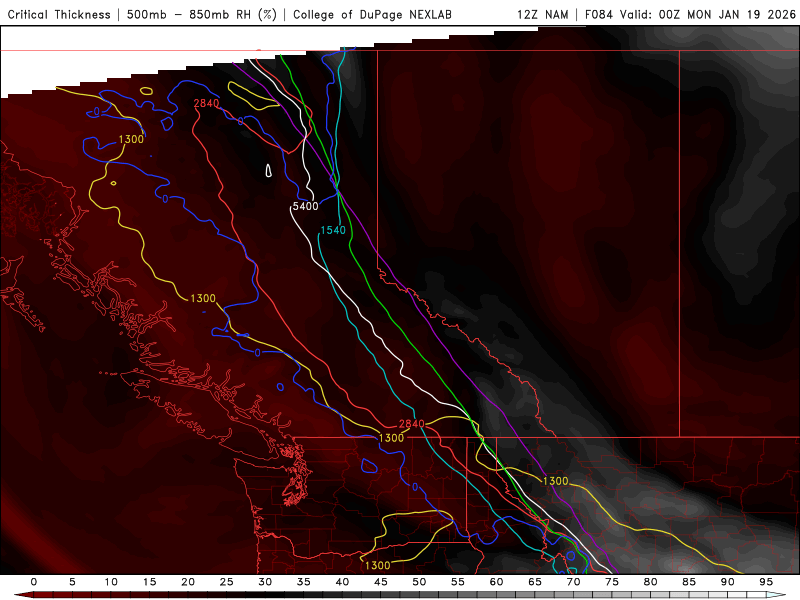
Task: Click the colorbar tick label '95'
Action: point(766,582)
